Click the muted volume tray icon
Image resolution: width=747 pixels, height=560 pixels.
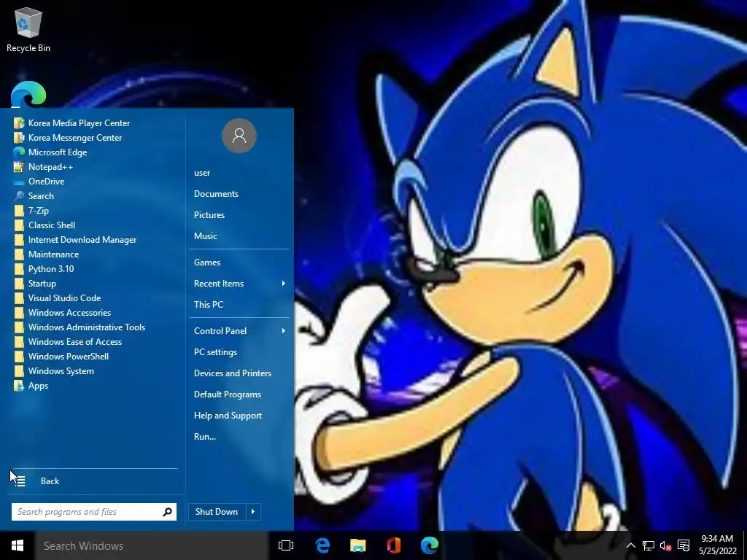point(665,545)
